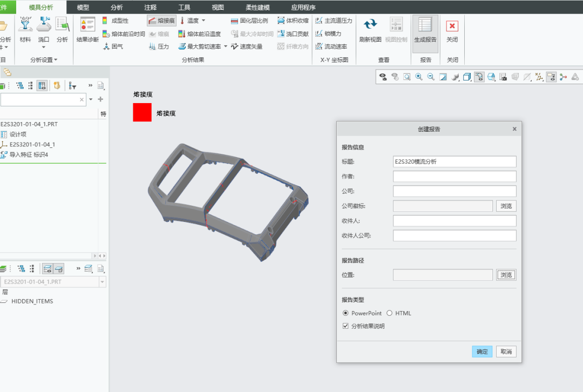This screenshot has height=392, width=583.
Task: Show the 固化层比例 frozen layer ratio result
Action: tap(249, 21)
